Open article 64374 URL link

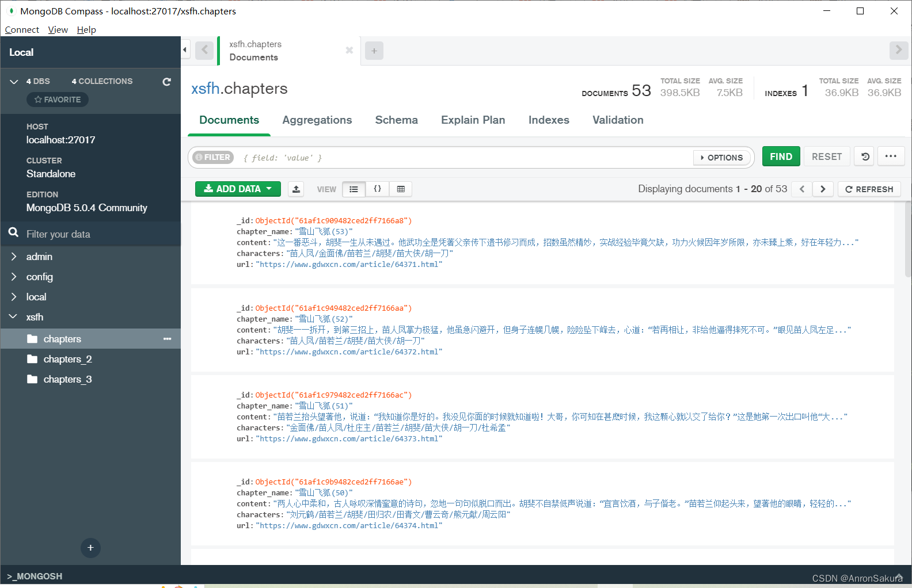[349, 526]
